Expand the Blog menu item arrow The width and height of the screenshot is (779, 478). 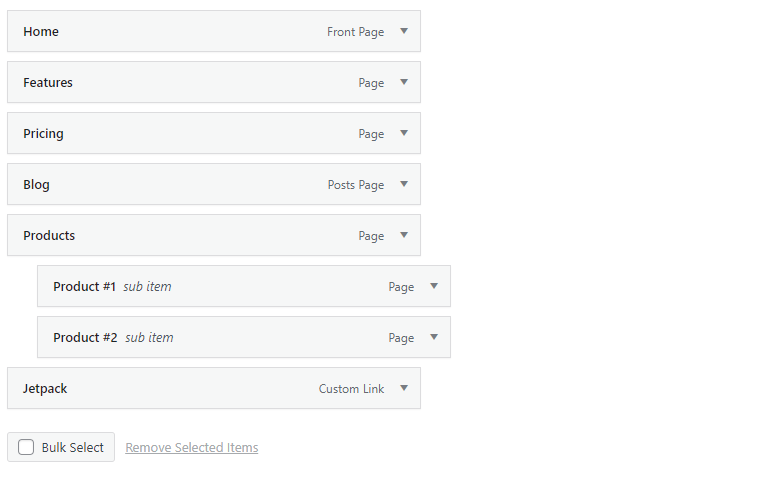(404, 184)
